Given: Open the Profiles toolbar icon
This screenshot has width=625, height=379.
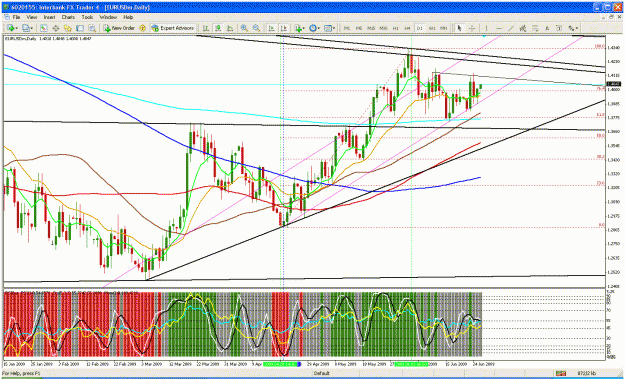Looking at the screenshot, I should [x=26, y=28].
